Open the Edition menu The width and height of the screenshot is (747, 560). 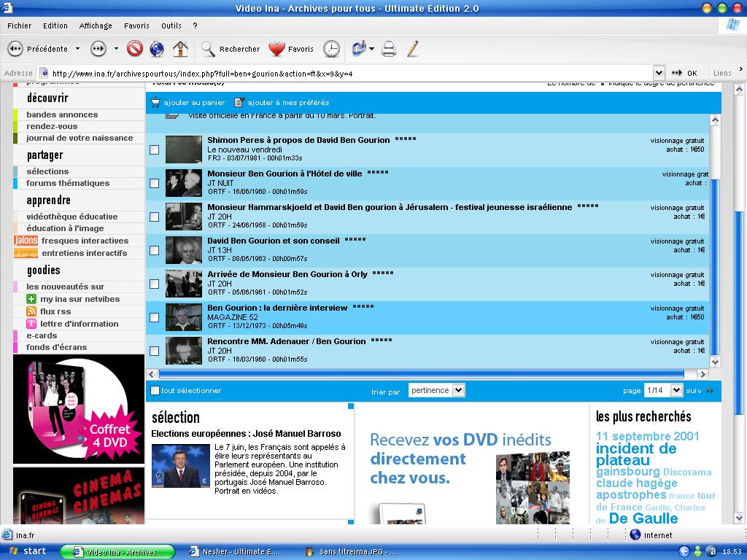pyautogui.click(x=55, y=26)
